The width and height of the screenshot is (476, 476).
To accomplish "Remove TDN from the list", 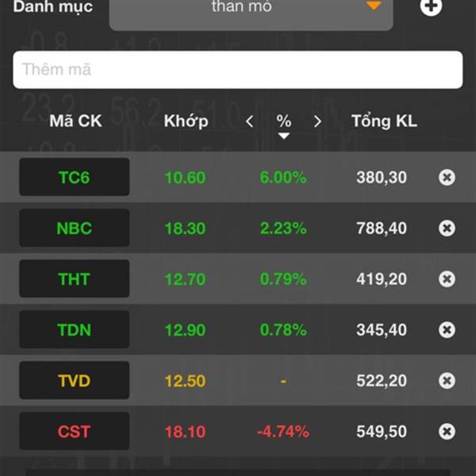I will click(x=447, y=330).
